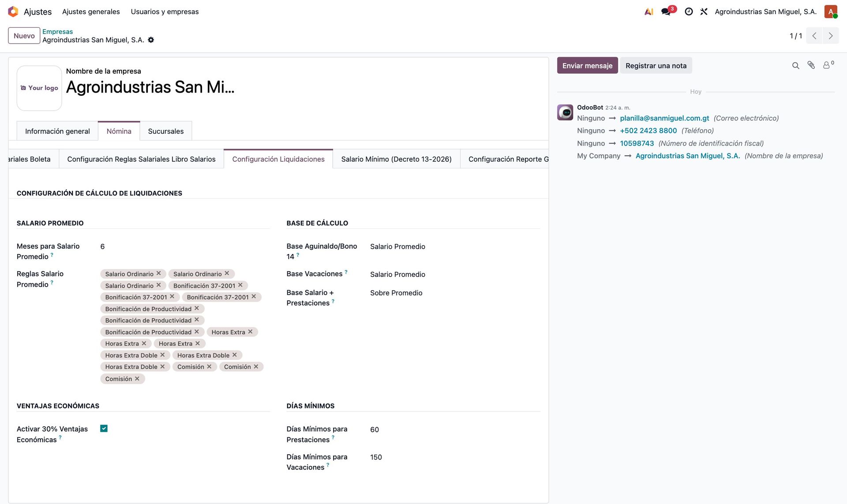Edit the company name field
Image resolution: width=847 pixels, height=504 pixels.
coord(150,87)
